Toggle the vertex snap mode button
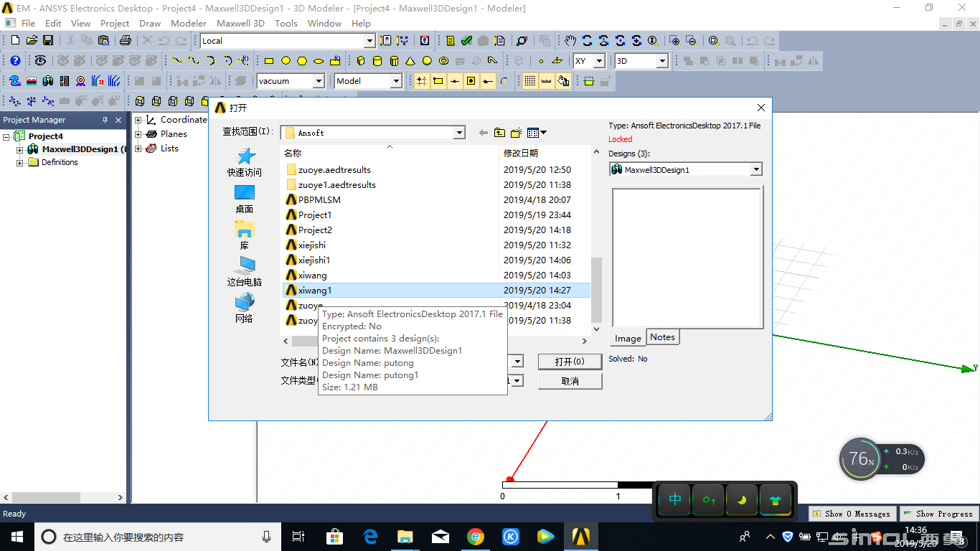The image size is (980, 551). 438,81
